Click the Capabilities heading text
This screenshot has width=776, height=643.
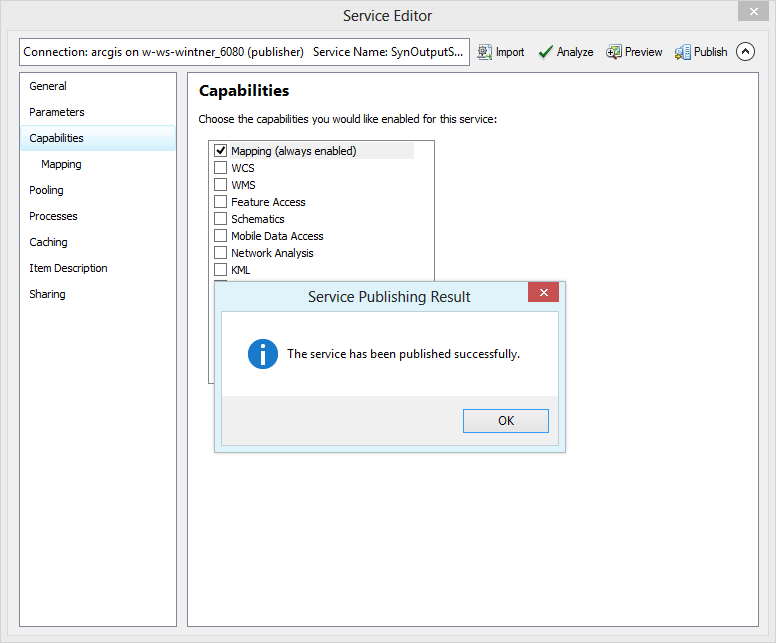pyautogui.click(x=244, y=91)
